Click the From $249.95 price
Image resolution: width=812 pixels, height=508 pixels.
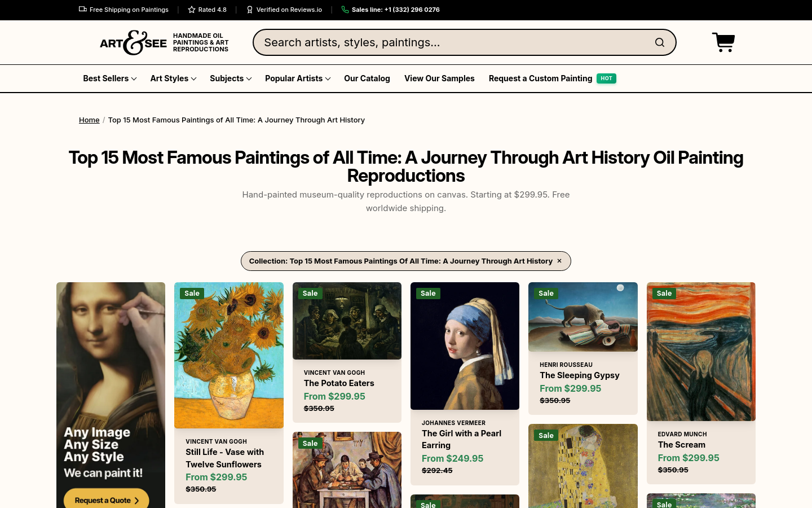pos(453,458)
